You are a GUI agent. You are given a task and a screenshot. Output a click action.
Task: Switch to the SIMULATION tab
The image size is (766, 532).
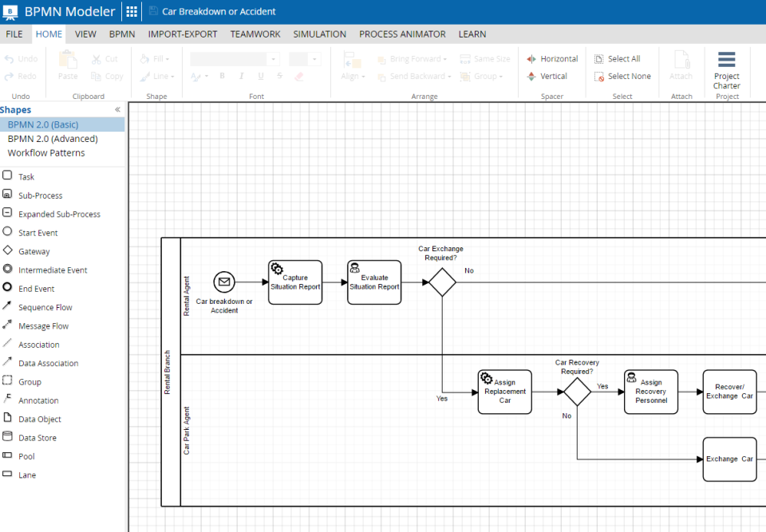319,34
